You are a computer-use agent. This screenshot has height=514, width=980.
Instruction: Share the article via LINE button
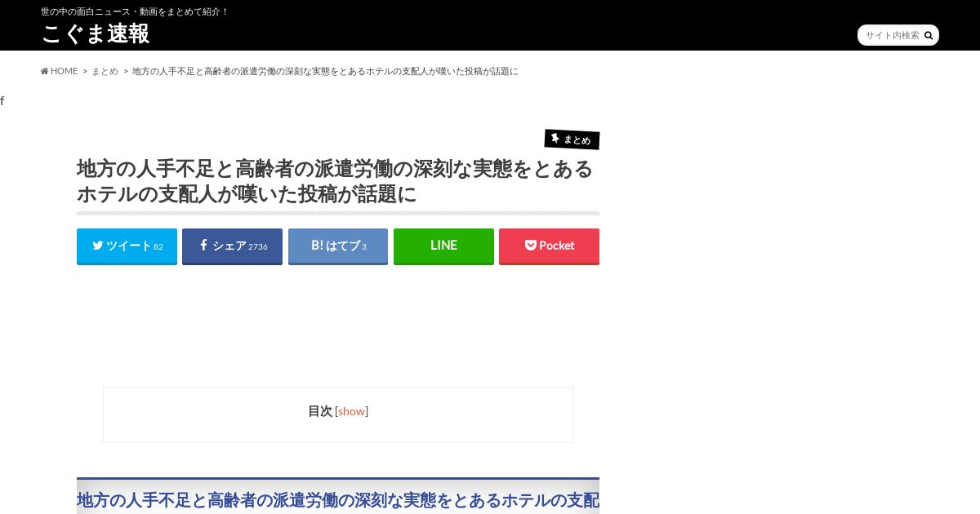pyautogui.click(x=443, y=246)
